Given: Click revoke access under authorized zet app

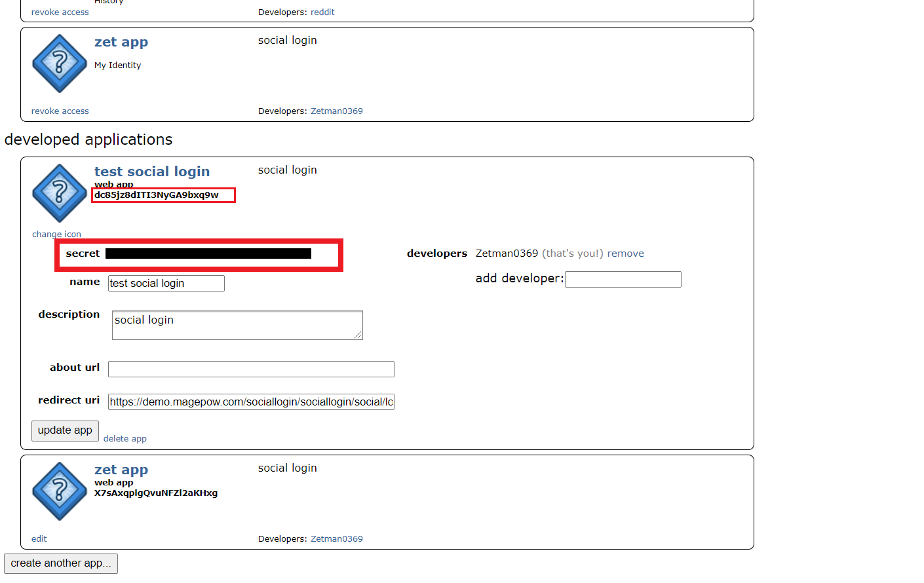Looking at the screenshot, I should coord(60,111).
